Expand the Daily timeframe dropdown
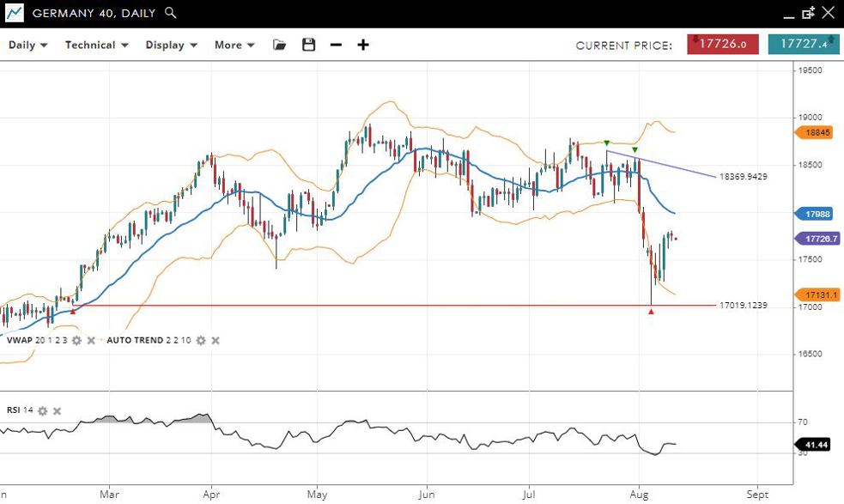This screenshot has width=844, height=504. pyautogui.click(x=27, y=45)
